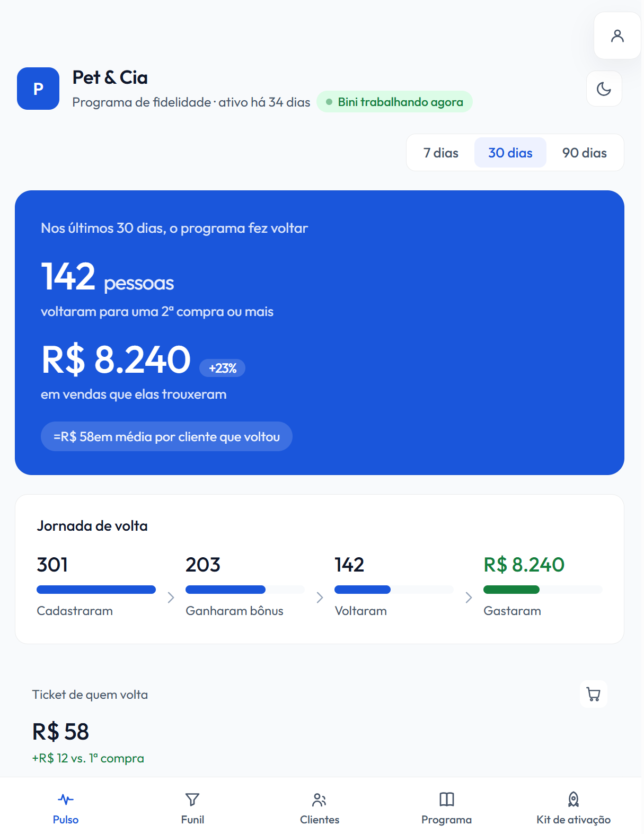Switch period to 90 dias
This screenshot has width=644, height=834.
click(x=585, y=153)
